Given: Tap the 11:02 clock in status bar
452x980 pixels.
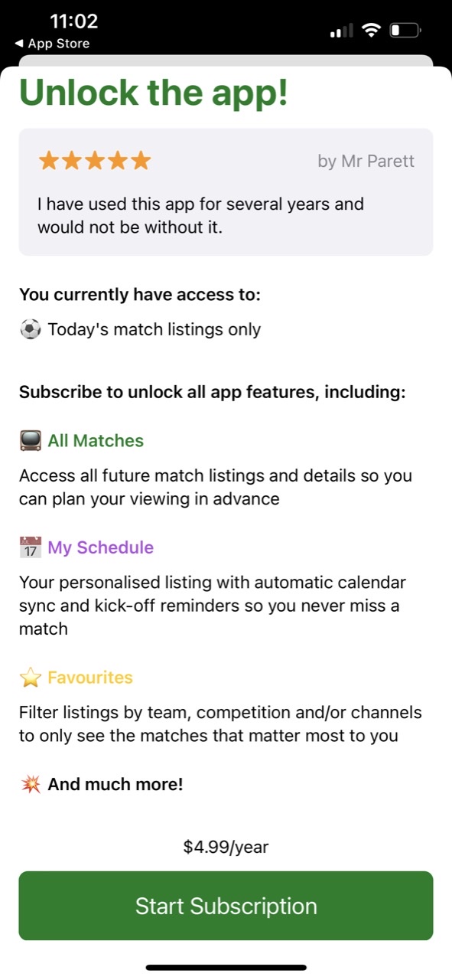Looking at the screenshot, I should 73,21.
